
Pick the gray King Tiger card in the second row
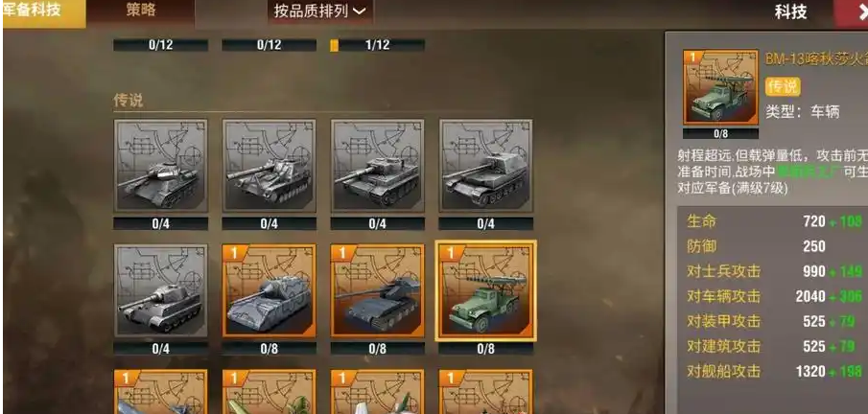[x=160, y=290]
